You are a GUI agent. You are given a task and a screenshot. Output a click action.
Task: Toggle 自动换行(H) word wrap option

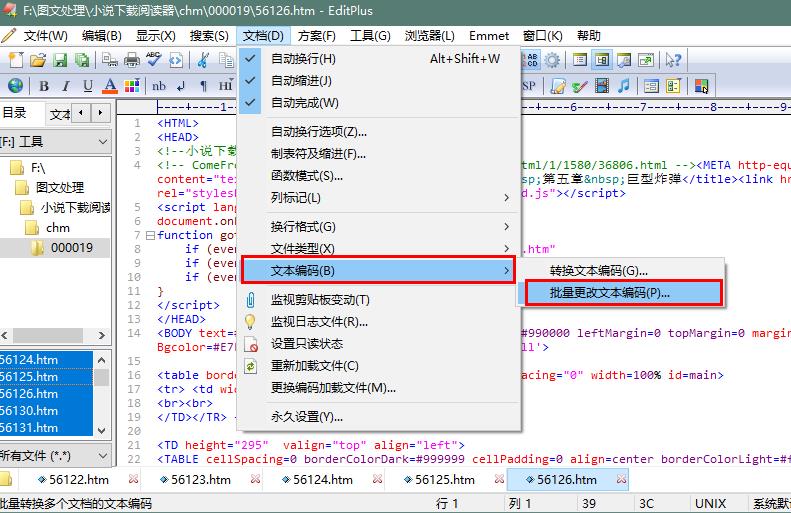(x=379, y=59)
